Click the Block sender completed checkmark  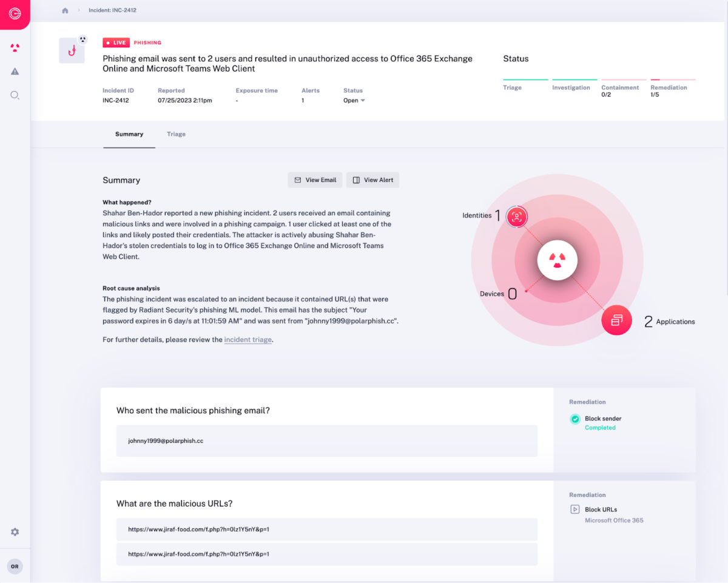point(575,419)
